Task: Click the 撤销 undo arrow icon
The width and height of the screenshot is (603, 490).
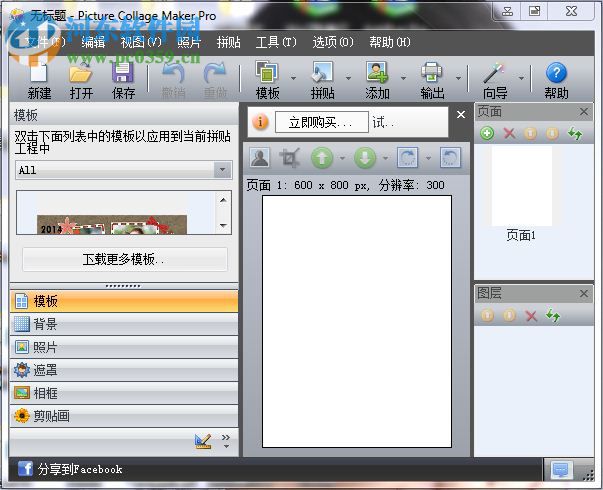Action: point(173,72)
